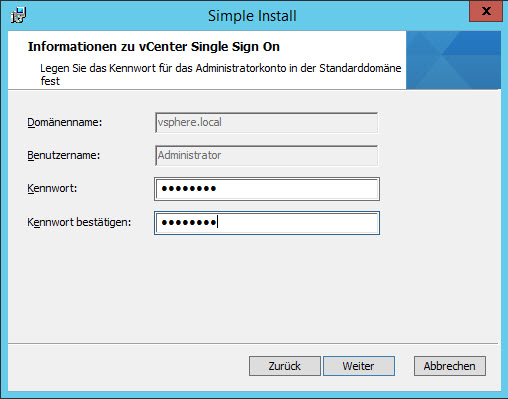Screen dimensions: 508x399
Task: Click the Benutzername label
Action: [x=64, y=155]
